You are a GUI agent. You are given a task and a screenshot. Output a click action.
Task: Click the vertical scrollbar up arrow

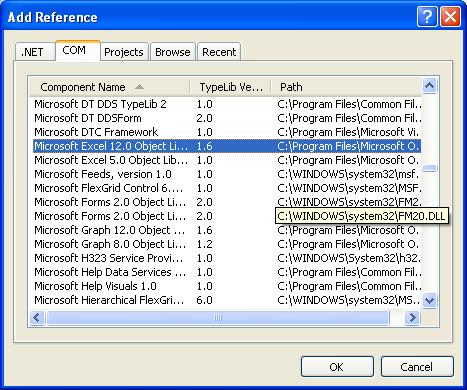click(x=429, y=86)
